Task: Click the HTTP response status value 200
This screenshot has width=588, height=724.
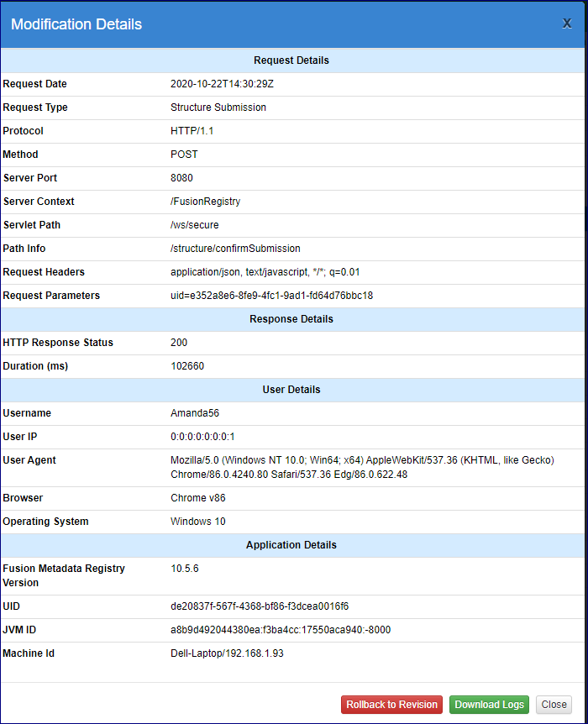Action: (x=179, y=343)
